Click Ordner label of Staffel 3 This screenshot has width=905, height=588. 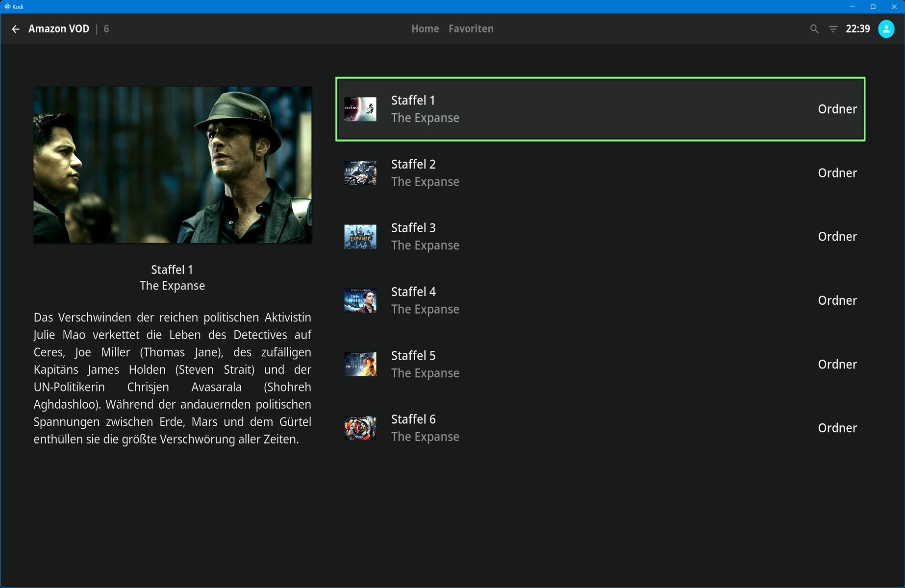click(x=837, y=237)
